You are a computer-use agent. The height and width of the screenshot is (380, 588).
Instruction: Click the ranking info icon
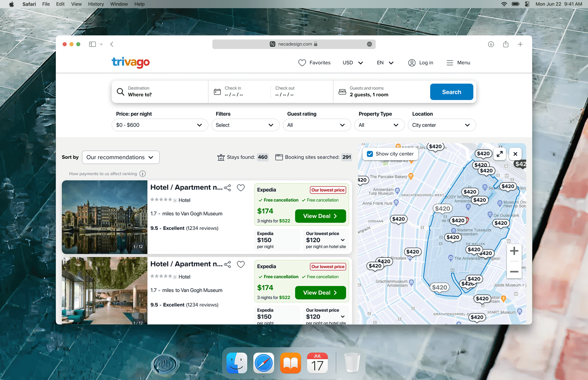142,174
